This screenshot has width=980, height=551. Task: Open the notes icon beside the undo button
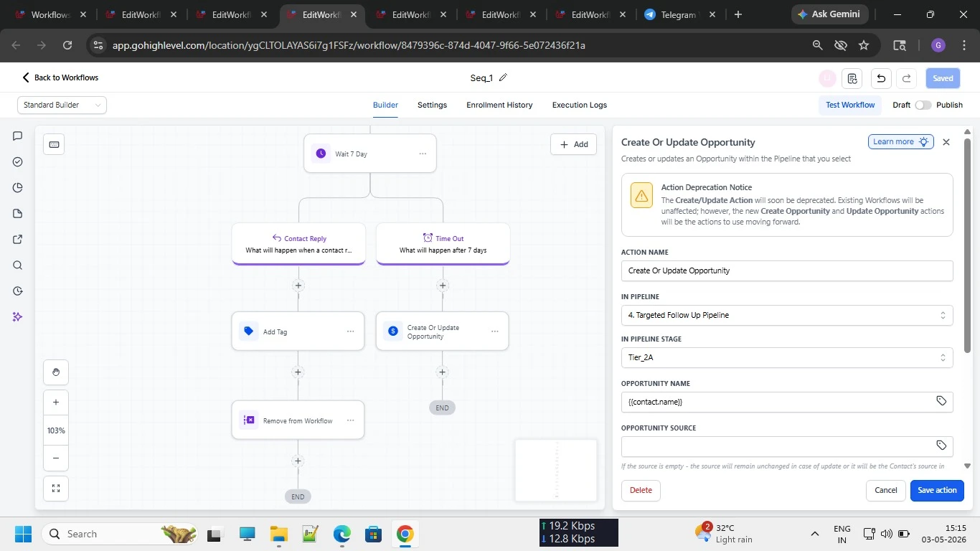click(x=852, y=78)
